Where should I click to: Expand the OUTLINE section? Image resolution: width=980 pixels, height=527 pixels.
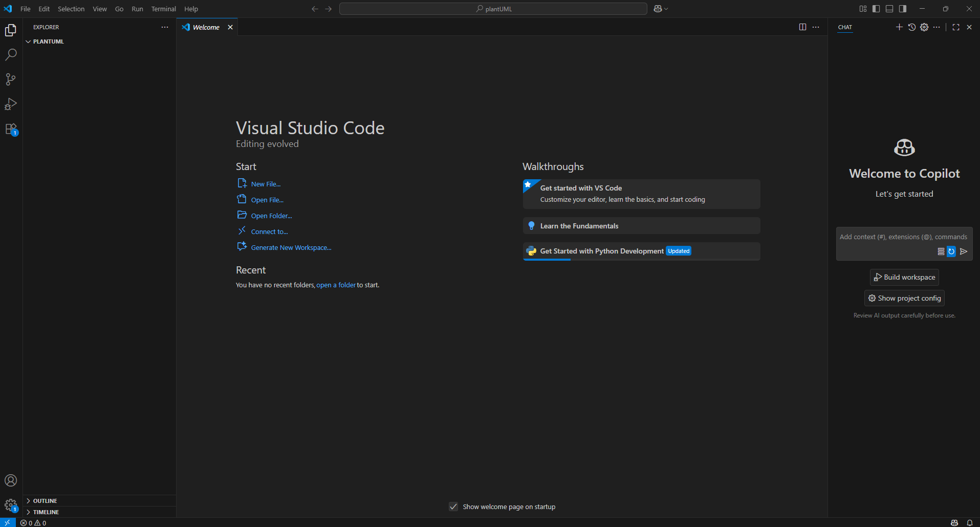pyautogui.click(x=99, y=501)
